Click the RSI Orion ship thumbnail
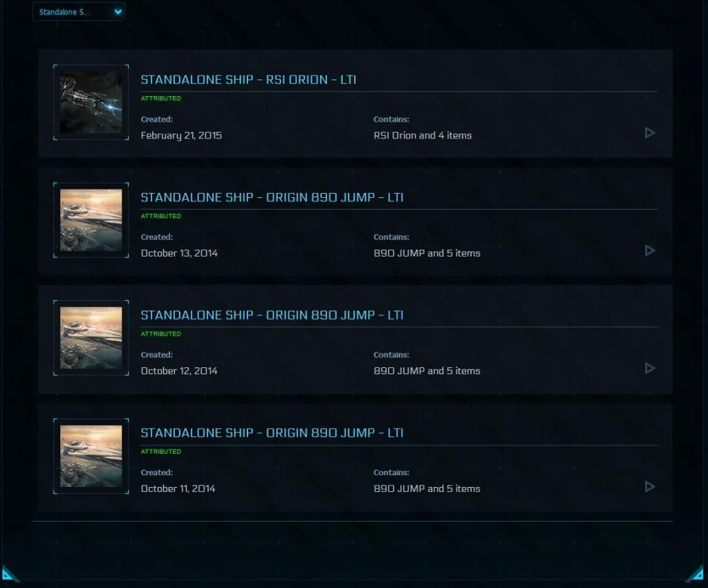708x588 pixels. [x=91, y=102]
